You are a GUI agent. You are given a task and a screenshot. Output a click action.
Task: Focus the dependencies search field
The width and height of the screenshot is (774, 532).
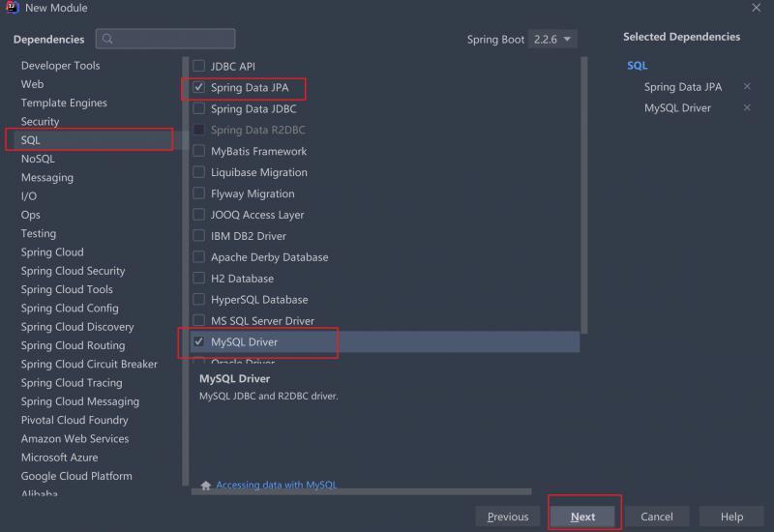click(x=165, y=39)
